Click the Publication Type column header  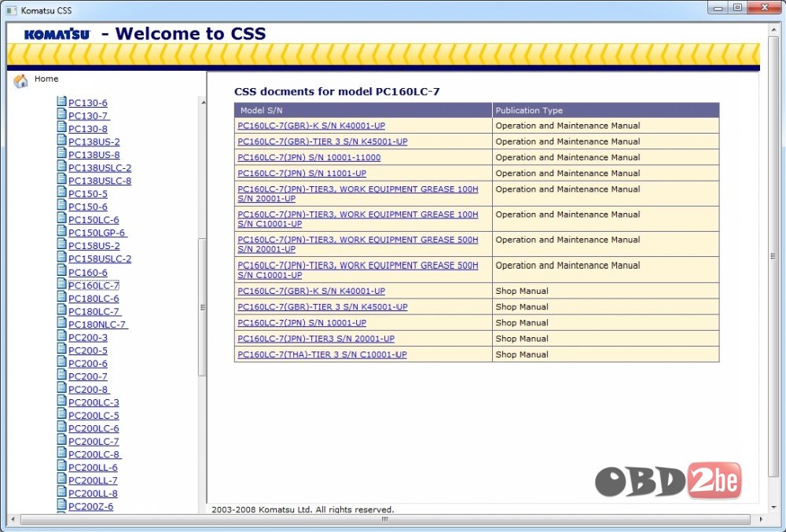605,110
